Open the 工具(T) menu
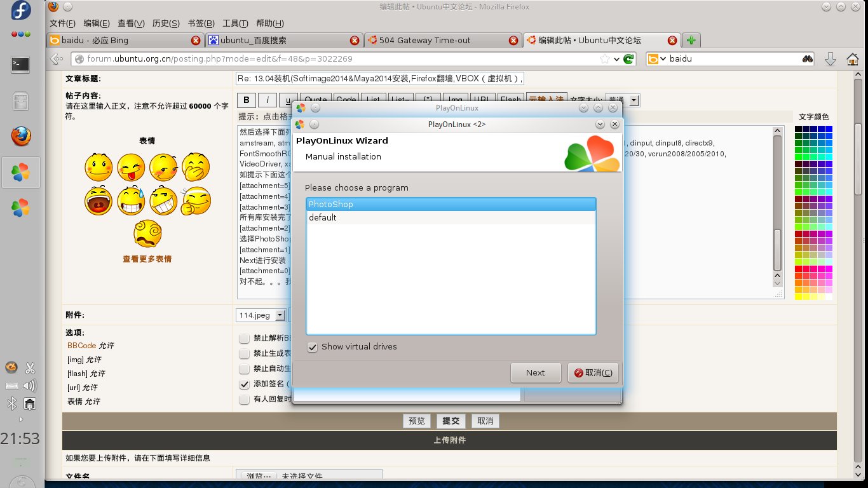Screen dimensions: 868x488 [235, 24]
